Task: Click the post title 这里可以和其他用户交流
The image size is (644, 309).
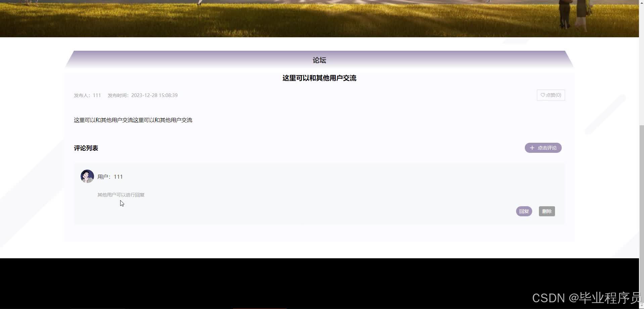Action: (319, 78)
